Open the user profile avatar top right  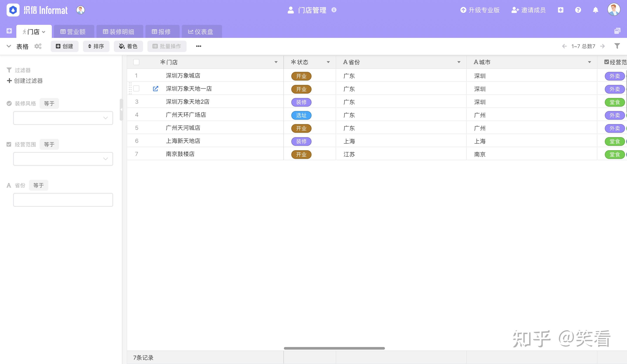(x=614, y=10)
